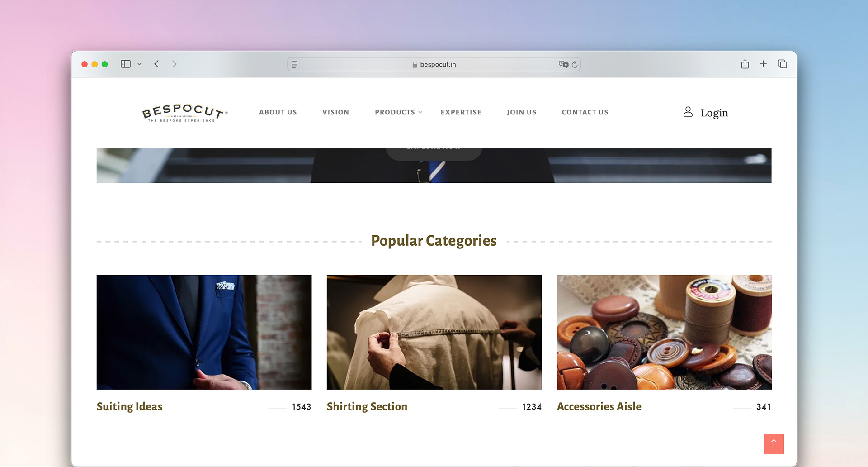The image size is (868, 467).
Task: Go to the Expertise page
Action: pos(461,112)
